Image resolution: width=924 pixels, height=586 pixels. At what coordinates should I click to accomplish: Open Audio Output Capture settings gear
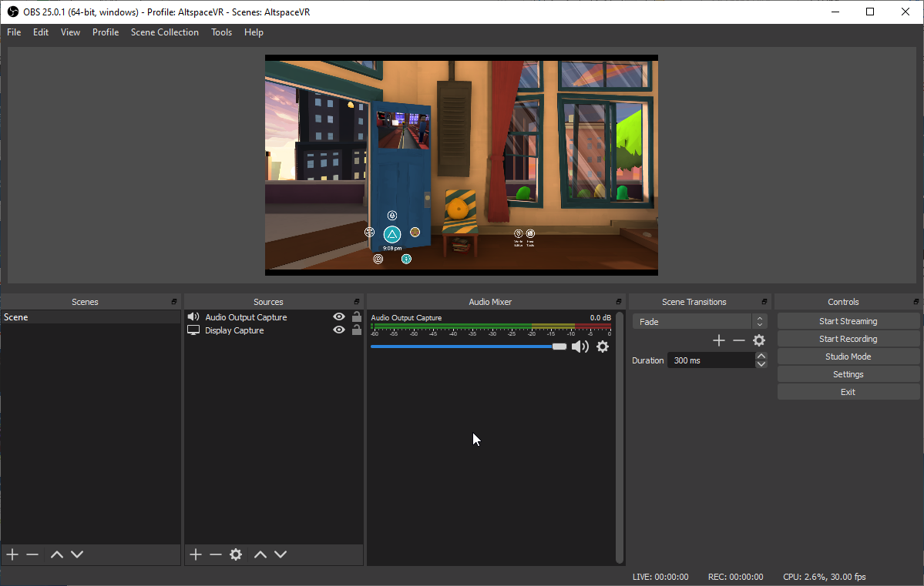click(x=603, y=347)
